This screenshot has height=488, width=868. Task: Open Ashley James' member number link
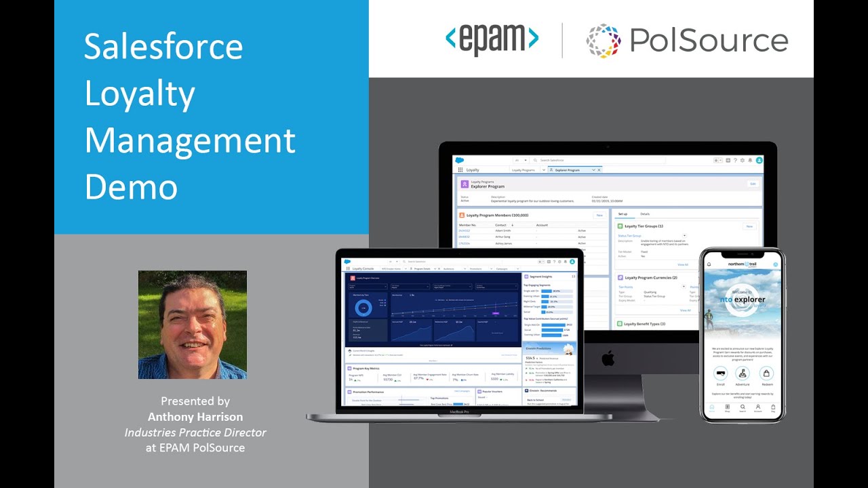pyautogui.click(x=464, y=243)
